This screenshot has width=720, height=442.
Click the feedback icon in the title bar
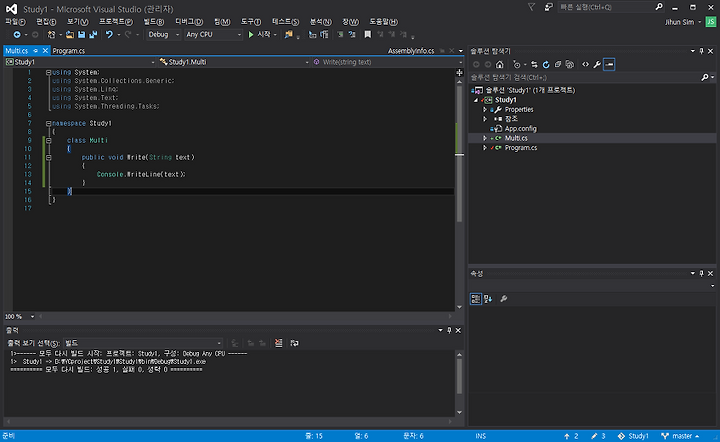point(548,7)
